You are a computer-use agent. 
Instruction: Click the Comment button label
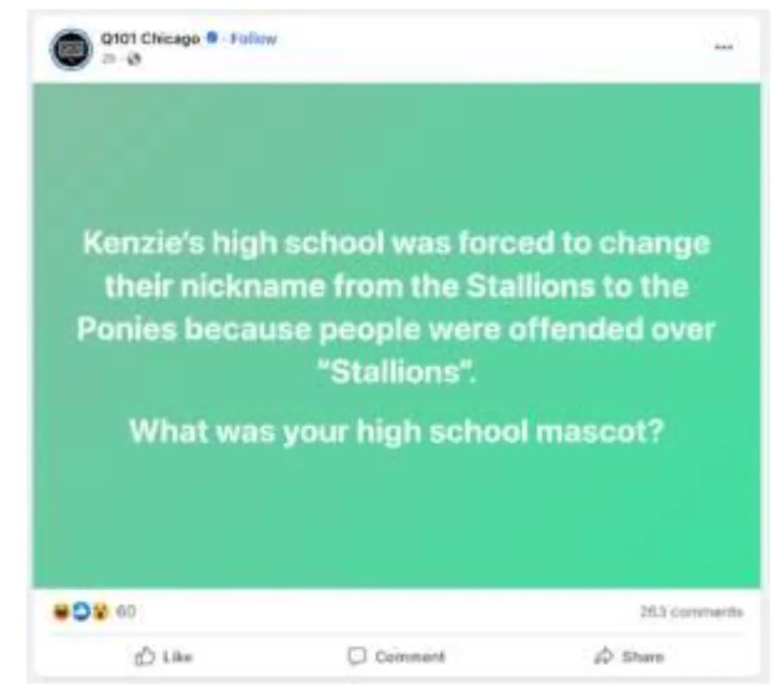click(x=410, y=656)
